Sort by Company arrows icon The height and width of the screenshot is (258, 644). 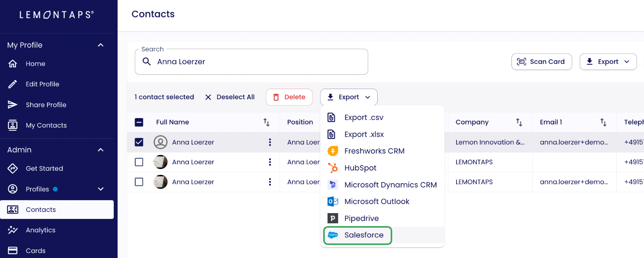(x=519, y=122)
